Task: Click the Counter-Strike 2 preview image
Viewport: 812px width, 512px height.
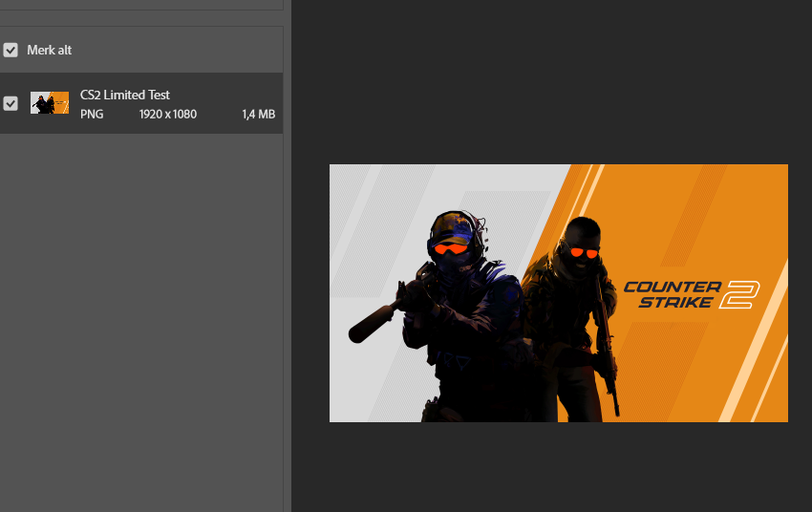Action: [559, 293]
